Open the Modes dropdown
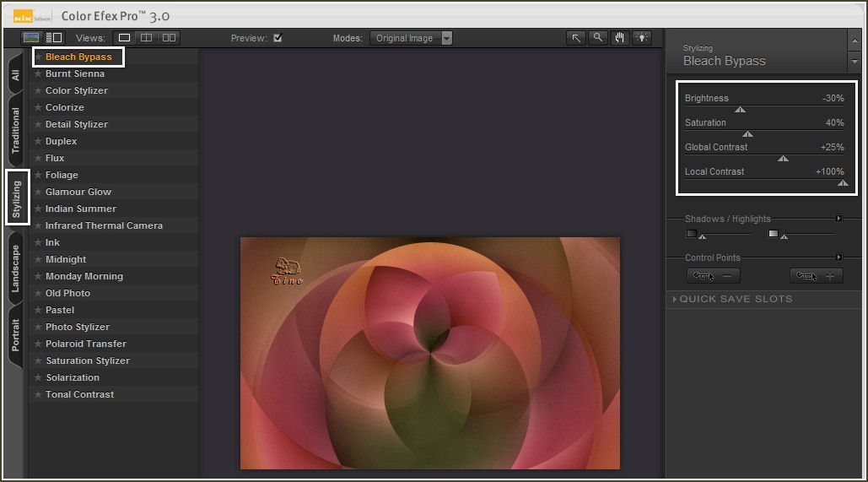868x482 pixels. click(x=411, y=38)
